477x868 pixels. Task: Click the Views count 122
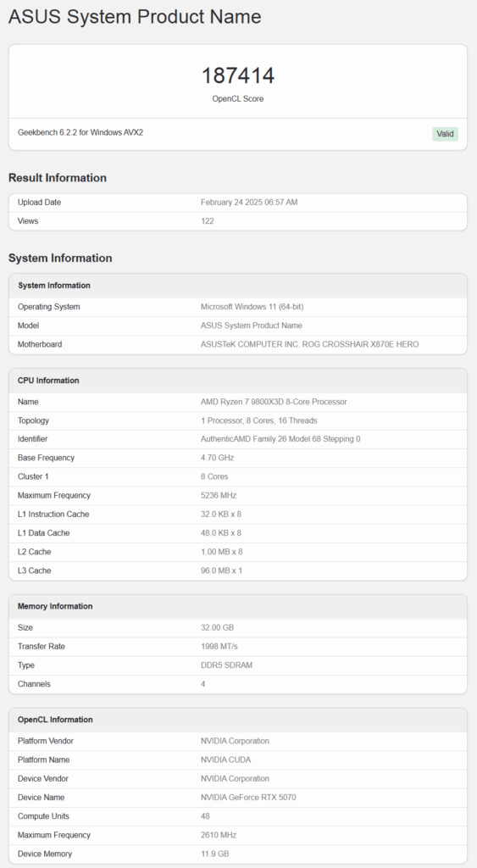[x=208, y=221]
